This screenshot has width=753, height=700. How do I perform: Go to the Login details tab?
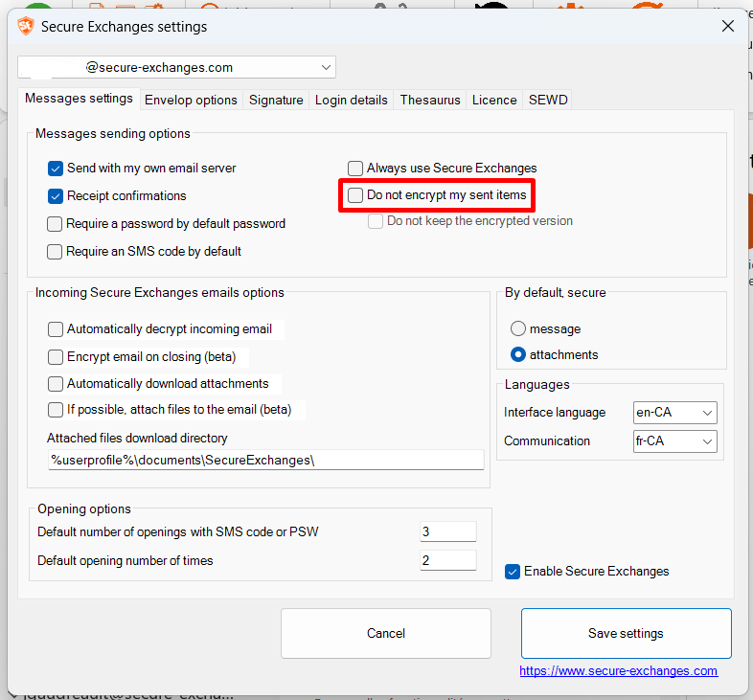pyautogui.click(x=351, y=100)
